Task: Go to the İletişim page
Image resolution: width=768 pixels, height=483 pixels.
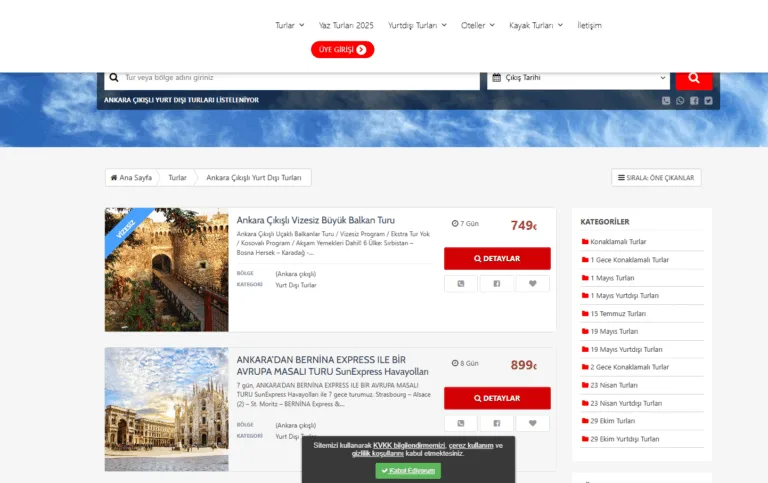Action: pyautogui.click(x=589, y=25)
